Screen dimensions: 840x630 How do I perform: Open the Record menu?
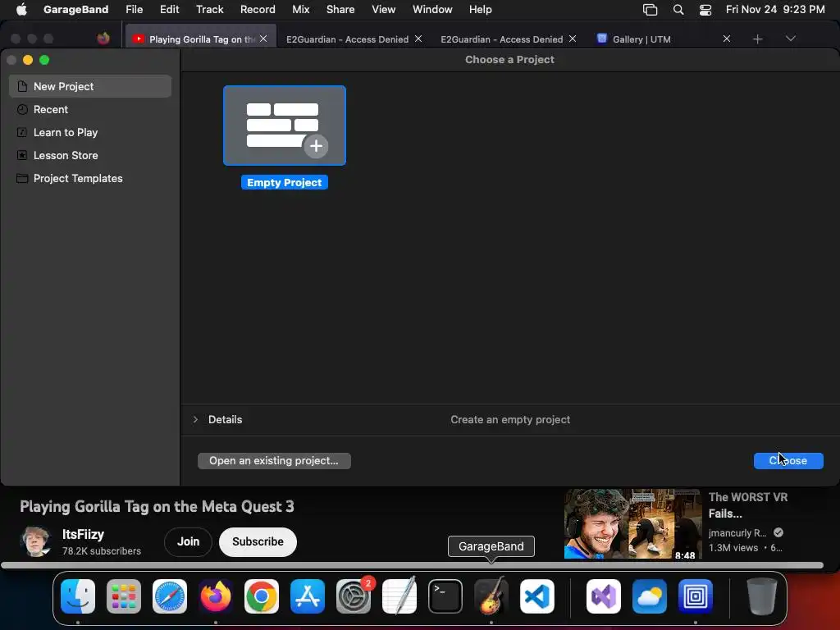(258, 9)
